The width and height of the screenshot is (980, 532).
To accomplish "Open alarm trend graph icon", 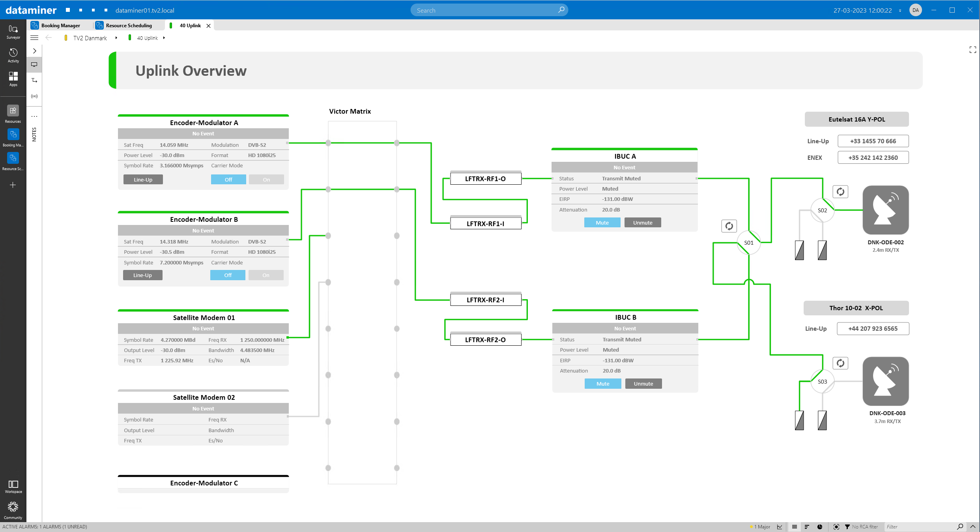I will tap(780, 527).
